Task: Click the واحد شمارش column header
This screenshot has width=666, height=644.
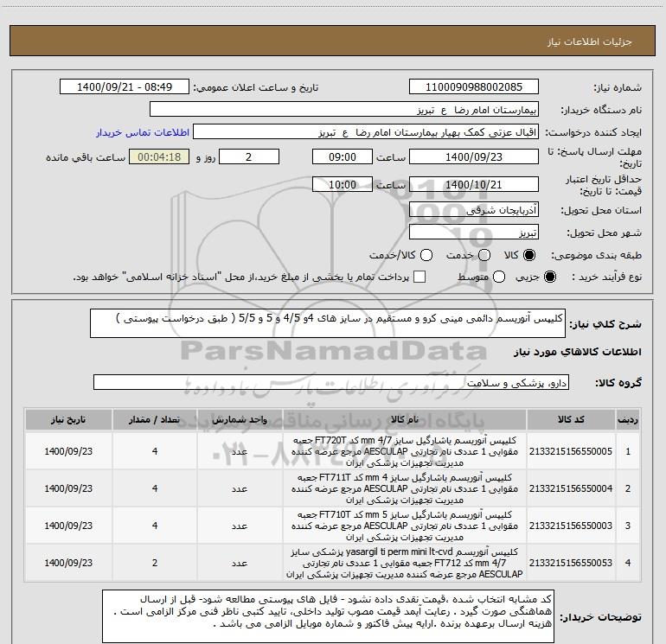Action: (240, 420)
